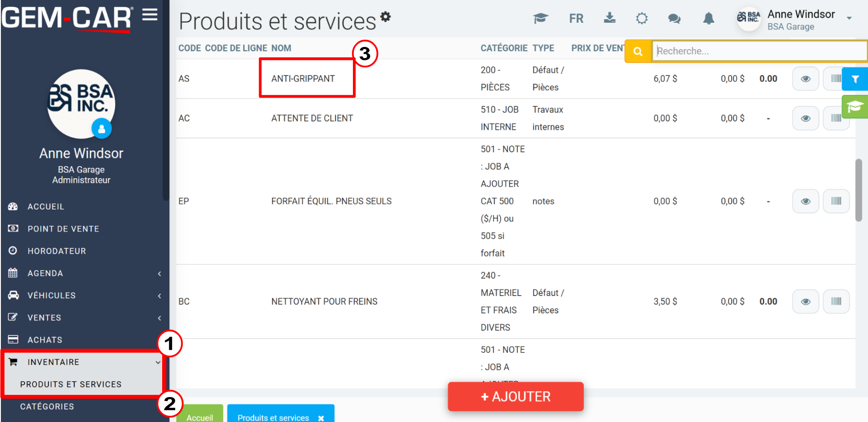This screenshot has height=422, width=868.
Task: Click the download icon in the header
Action: pos(609,18)
